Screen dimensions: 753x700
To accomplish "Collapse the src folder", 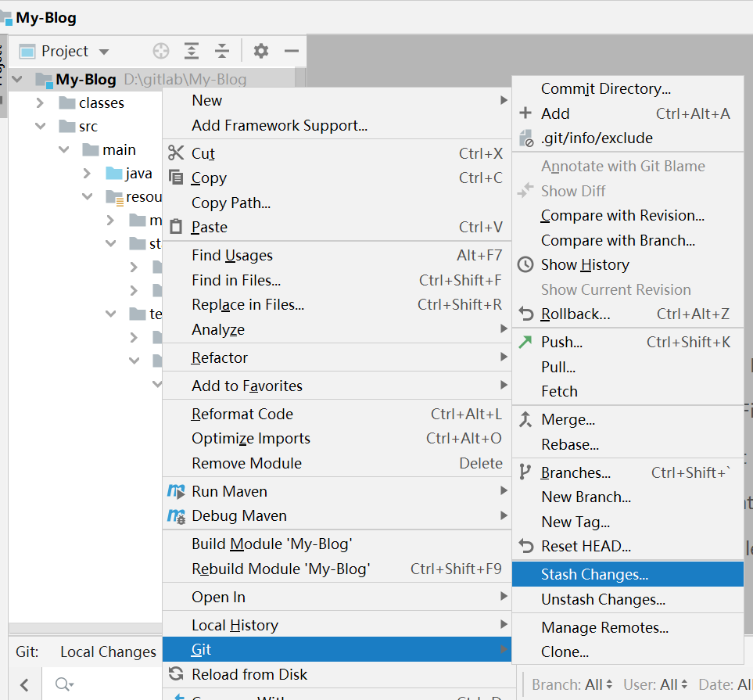I will coord(40,127).
